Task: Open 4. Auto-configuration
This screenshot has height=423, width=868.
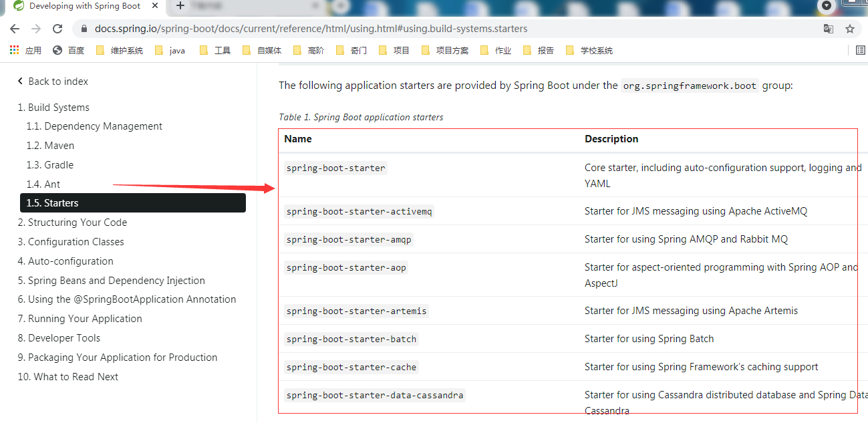Action: pyautogui.click(x=65, y=261)
